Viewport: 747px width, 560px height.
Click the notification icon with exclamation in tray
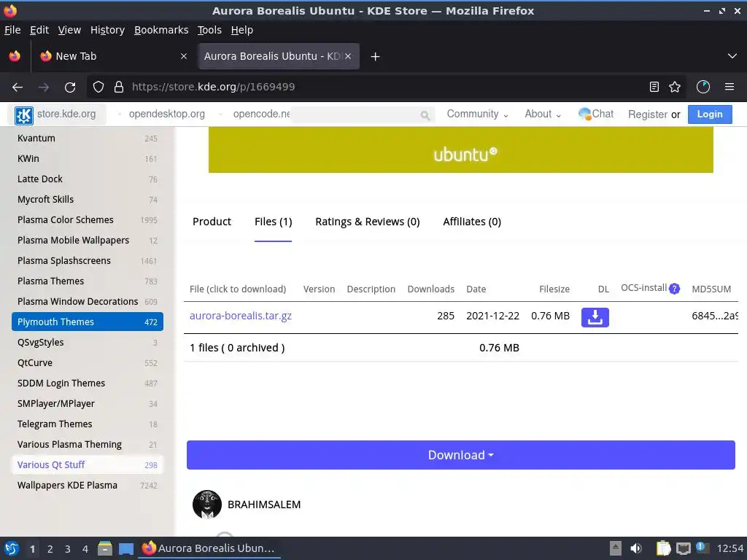point(702,548)
